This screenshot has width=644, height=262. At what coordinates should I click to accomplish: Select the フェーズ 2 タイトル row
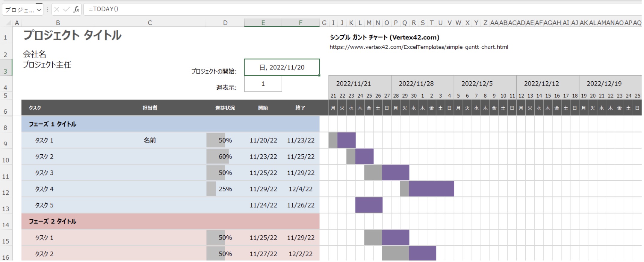170,221
